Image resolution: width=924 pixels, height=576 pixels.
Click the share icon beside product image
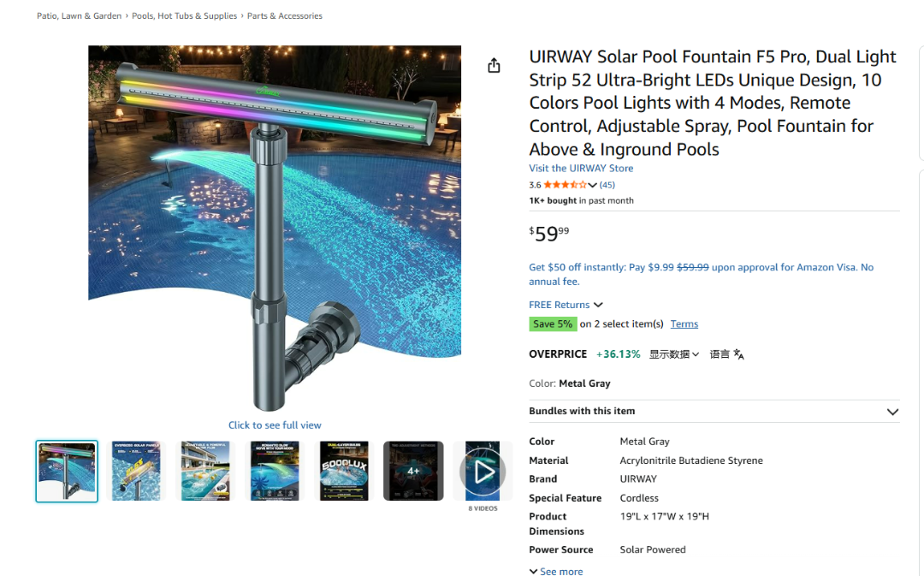[x=494, y=65]
